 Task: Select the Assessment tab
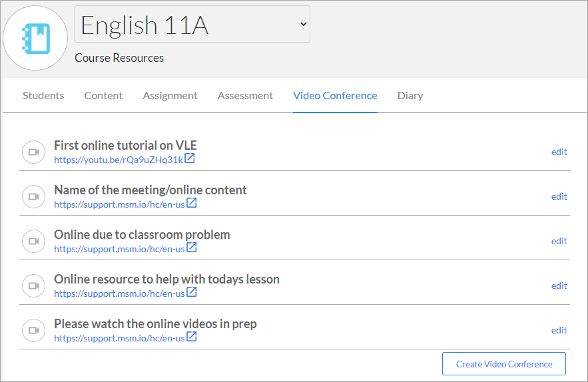coord(245,96)
